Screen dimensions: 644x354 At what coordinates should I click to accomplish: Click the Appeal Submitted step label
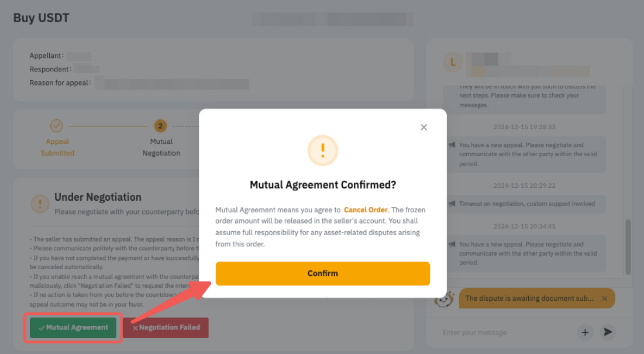tap(57, 147)
